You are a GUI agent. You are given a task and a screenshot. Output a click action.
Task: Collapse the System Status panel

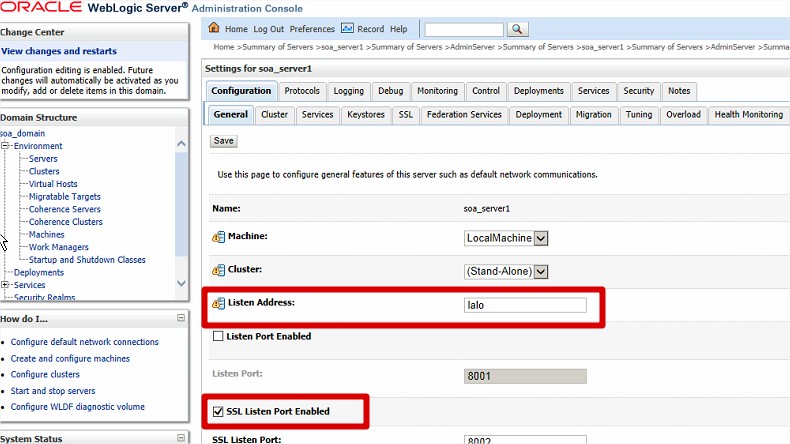coord(181,438)
